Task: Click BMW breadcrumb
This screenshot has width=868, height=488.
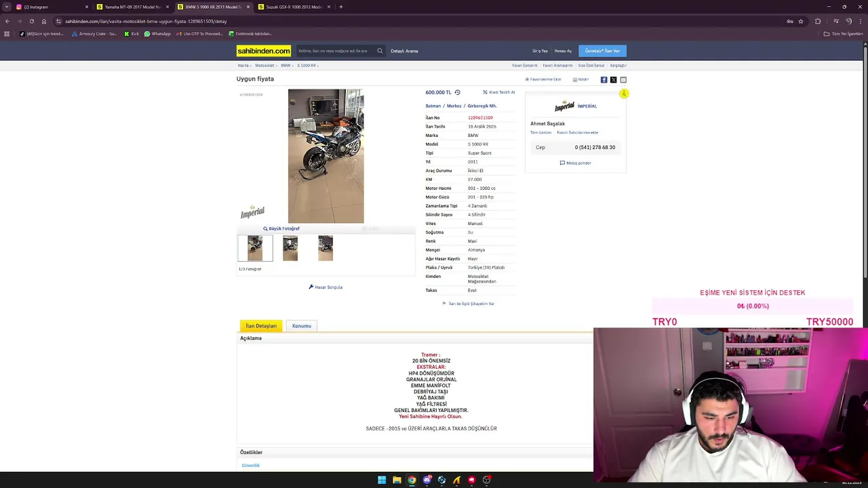Action: 285,66
